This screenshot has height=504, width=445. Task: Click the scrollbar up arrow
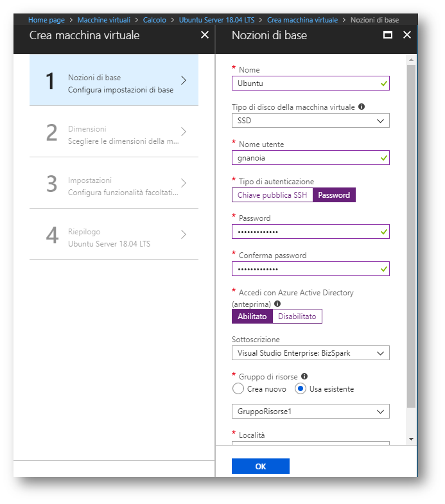click(x=411, y=60)
